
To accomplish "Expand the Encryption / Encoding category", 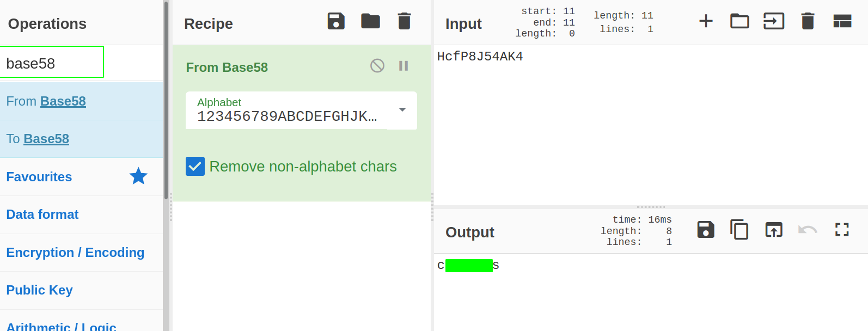I will coord(82,253).
